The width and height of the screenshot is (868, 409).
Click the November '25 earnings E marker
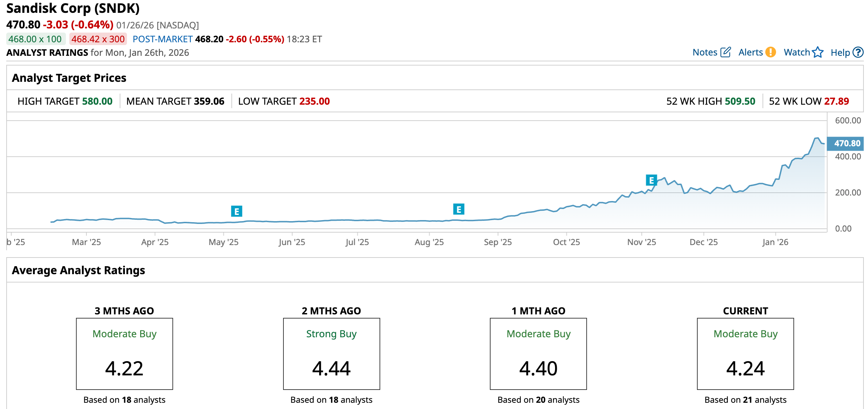(x=651, y=180)
